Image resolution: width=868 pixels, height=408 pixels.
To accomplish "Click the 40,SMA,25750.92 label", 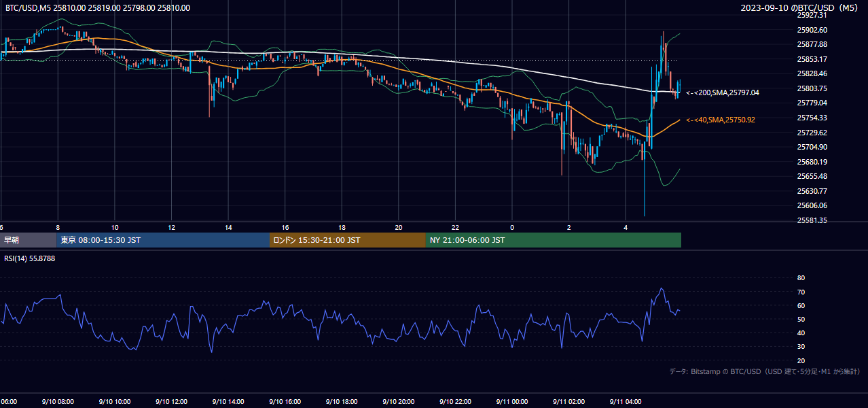I will pyautogui.click(x=721, y=120).
